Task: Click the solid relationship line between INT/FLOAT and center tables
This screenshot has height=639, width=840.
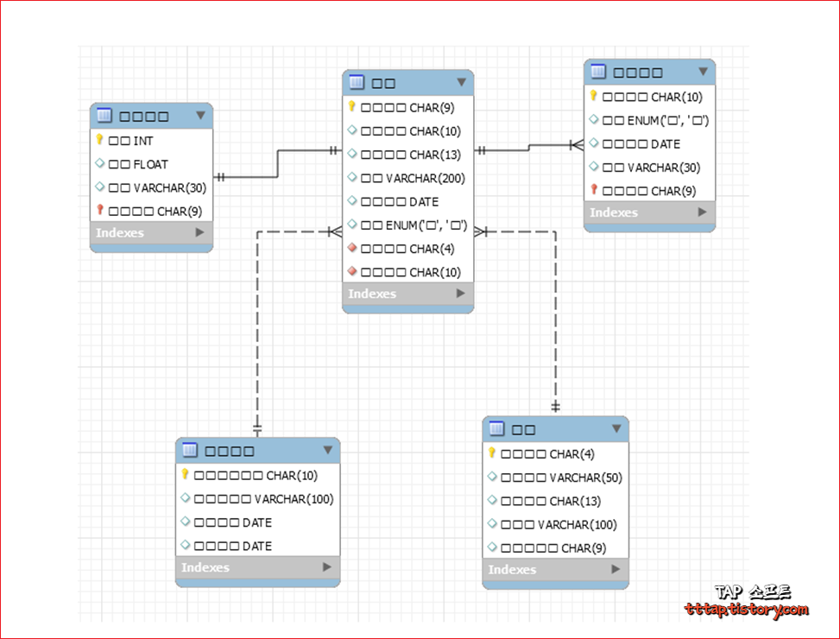Action: 277,163
